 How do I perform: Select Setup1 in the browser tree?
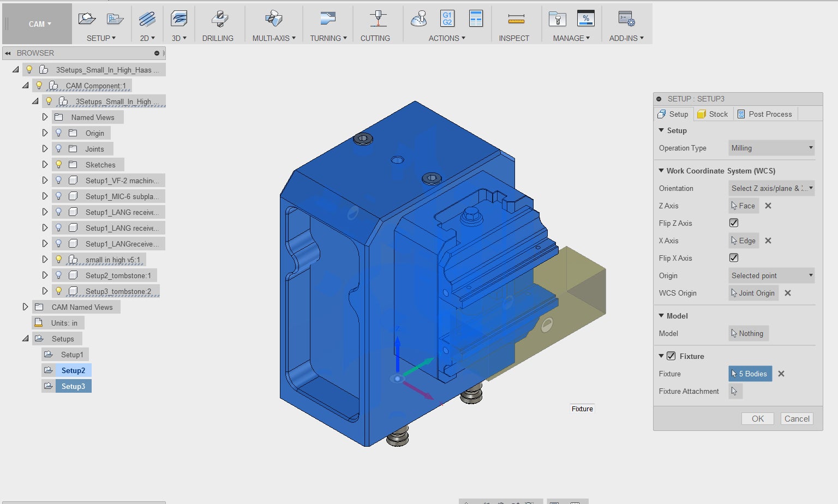pyautogui.click(x=72, y=355)
